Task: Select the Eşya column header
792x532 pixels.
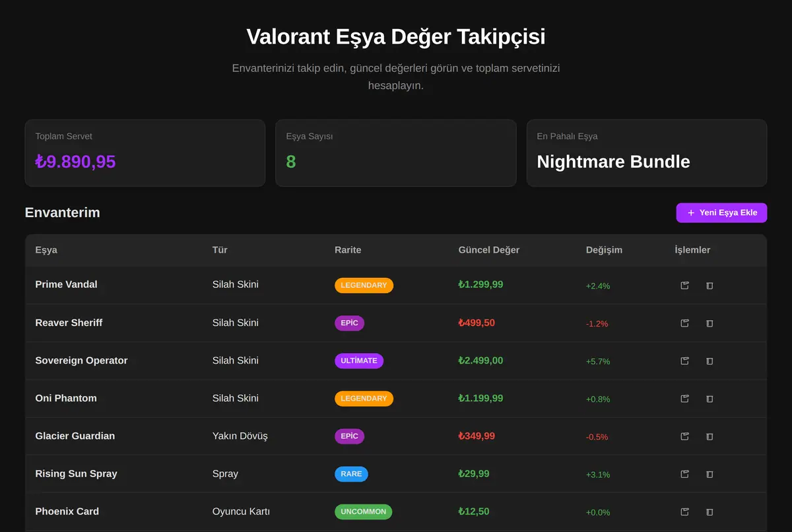Action: click(46, 250)
